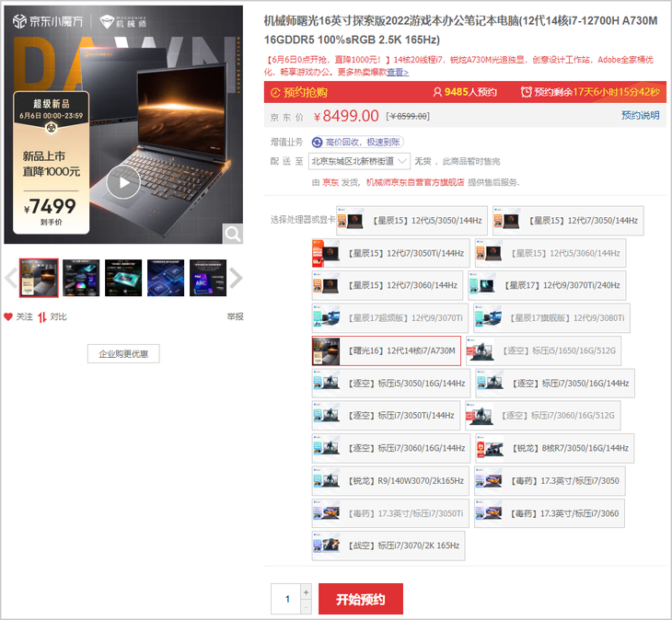Select the fourth gallery thumbnail

pos(166,278)
